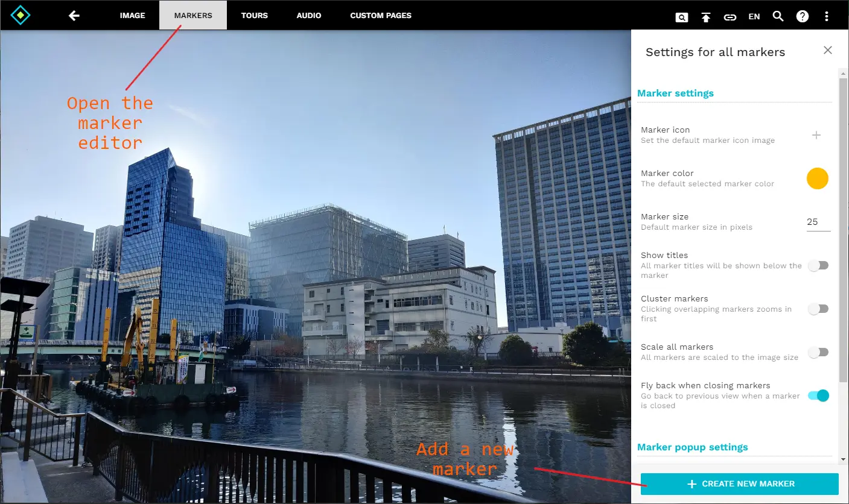
Task: Click the share link icon
Action: (x=730, y=17)
